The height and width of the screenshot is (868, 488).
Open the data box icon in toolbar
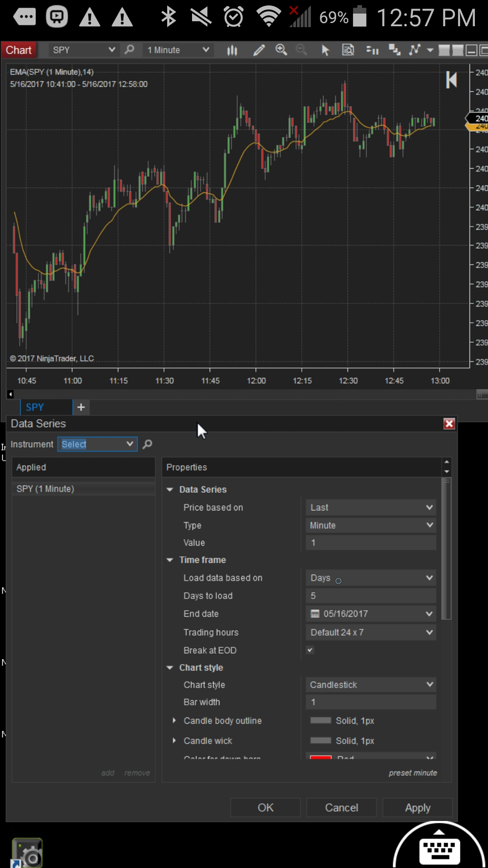coord(348,50)
